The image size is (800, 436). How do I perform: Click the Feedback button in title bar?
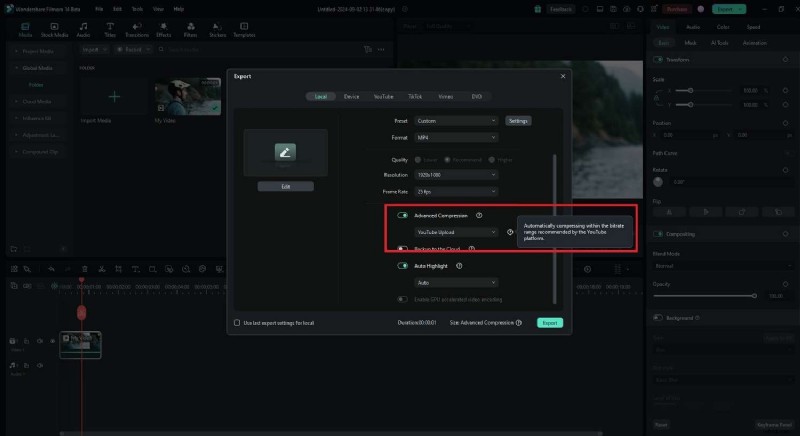560,9
